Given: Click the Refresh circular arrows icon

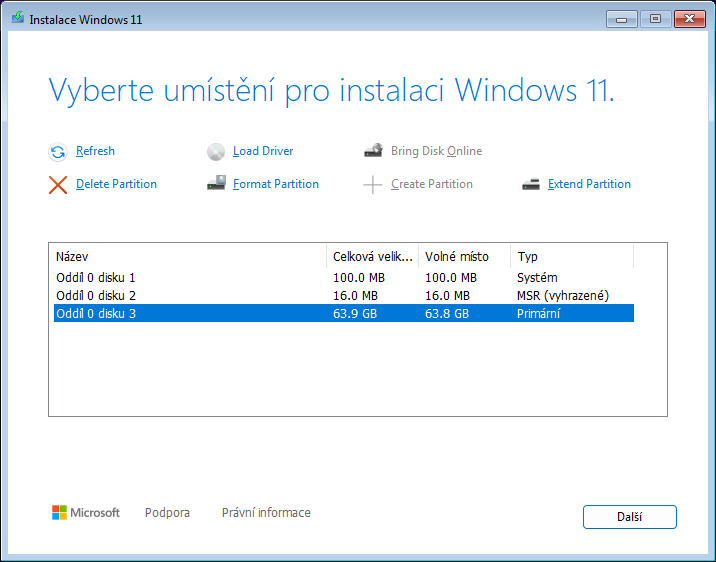Looking at the screenshot, I should click(58, 152).
